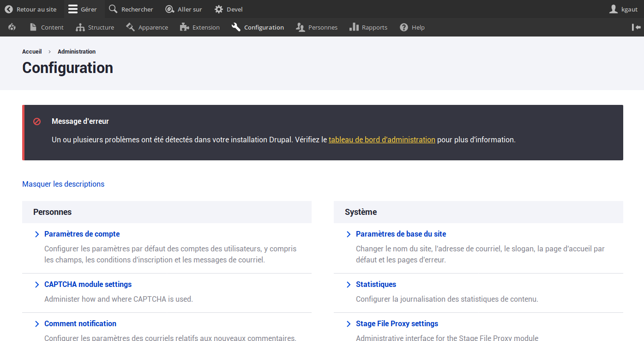Open Paramètres de base du site

[x=401, y=234]
